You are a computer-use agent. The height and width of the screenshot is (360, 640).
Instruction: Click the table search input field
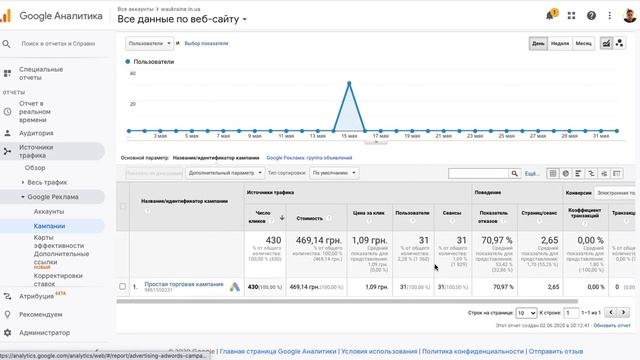point(478,173)
